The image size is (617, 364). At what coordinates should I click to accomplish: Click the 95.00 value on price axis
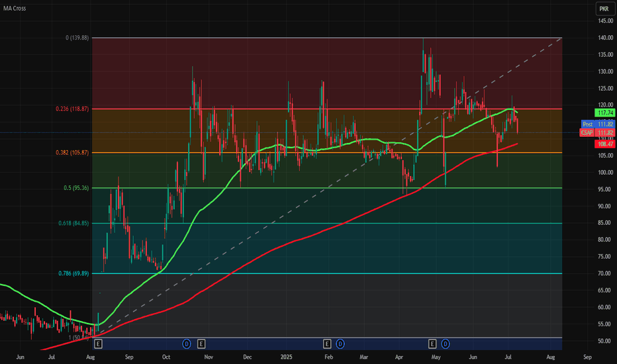click(606, 189)
